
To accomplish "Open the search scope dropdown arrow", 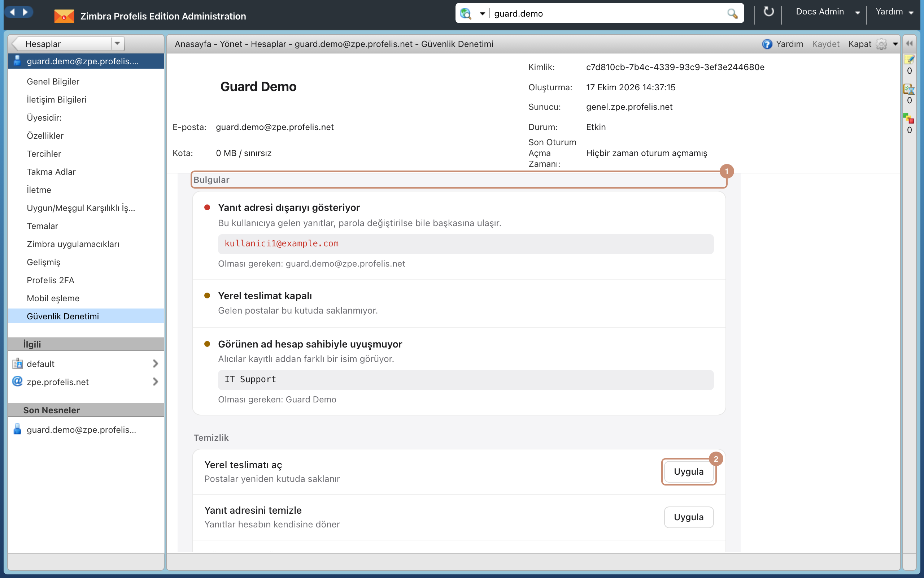I will tap(482, 13).
